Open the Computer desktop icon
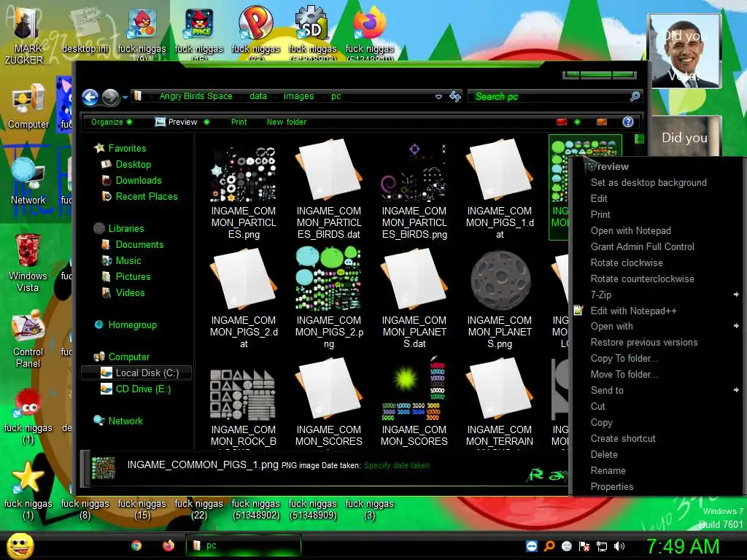The height and width of the screenshot is (560, 747). pyautogui.click(x=28, y=106)
